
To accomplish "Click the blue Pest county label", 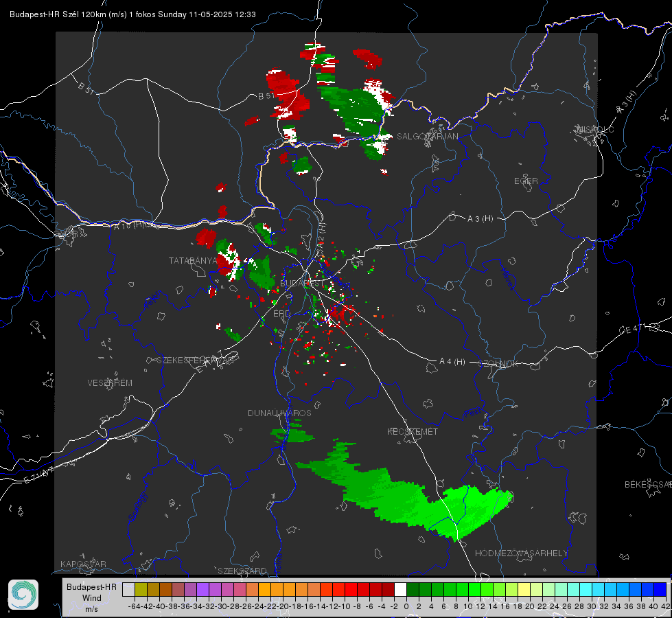I will (472, 413).
